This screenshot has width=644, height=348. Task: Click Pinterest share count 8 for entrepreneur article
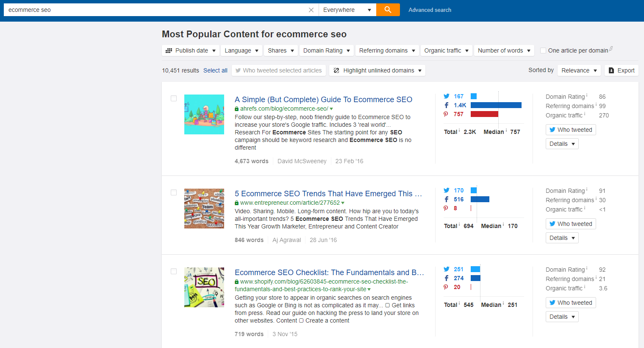click(x=455, y=208)
